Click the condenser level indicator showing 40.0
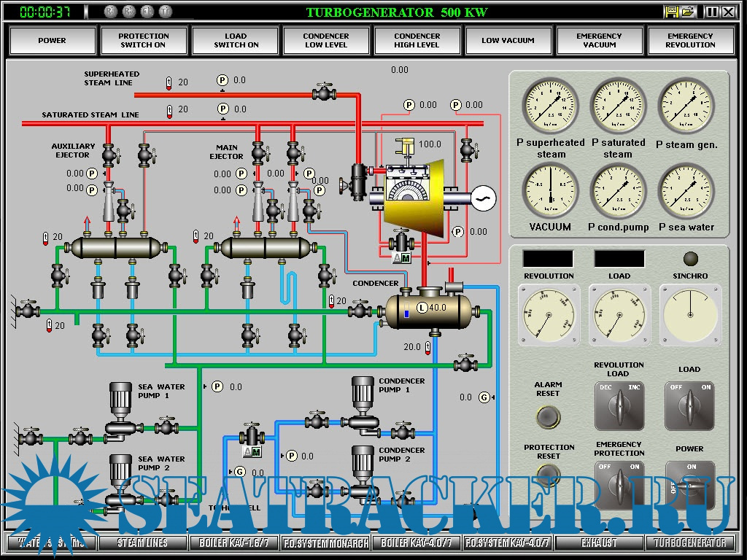This screenshot has height=560, width=747. point(422,308)
